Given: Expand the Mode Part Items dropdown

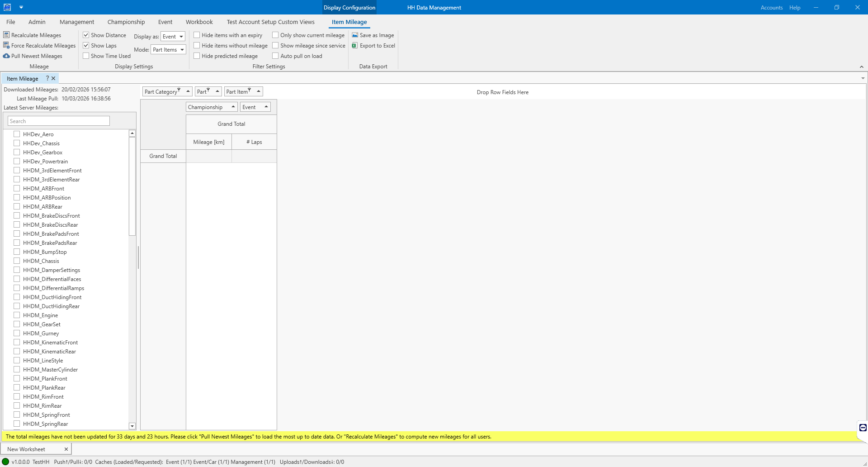Looking at the screenshot, I should pos(168,50).
